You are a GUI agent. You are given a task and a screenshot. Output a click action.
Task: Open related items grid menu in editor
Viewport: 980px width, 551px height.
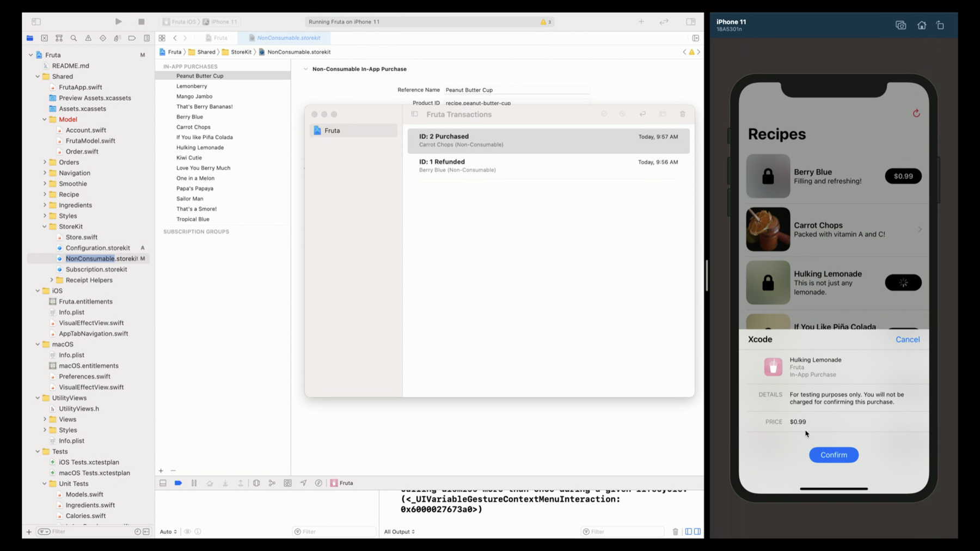(x=162, y=38)
